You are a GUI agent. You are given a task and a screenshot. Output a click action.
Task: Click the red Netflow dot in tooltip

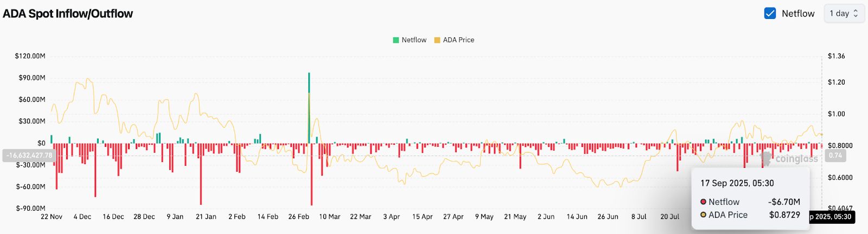(704, 202)
